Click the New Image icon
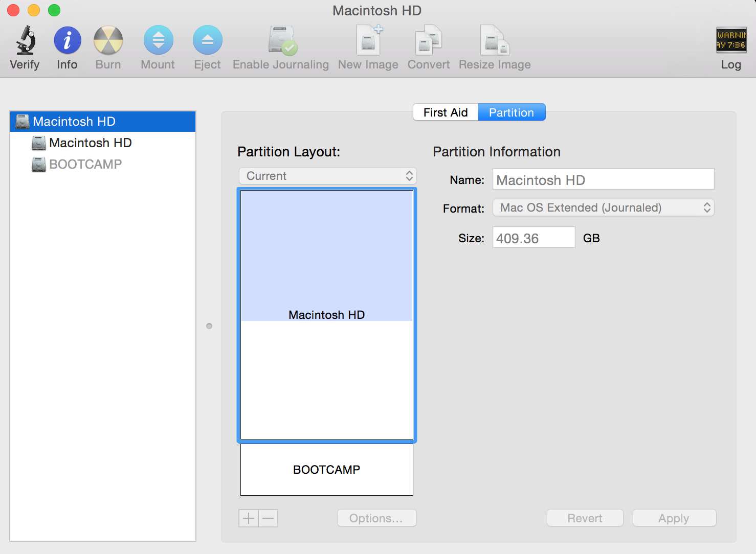756x554 pixels. pyautogui.click(x=369, y=40)
